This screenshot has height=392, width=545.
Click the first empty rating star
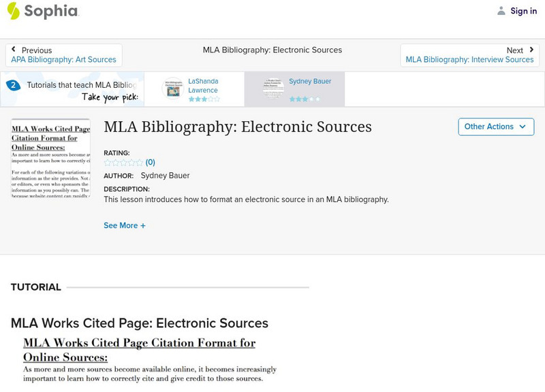(x=106, y=162)
